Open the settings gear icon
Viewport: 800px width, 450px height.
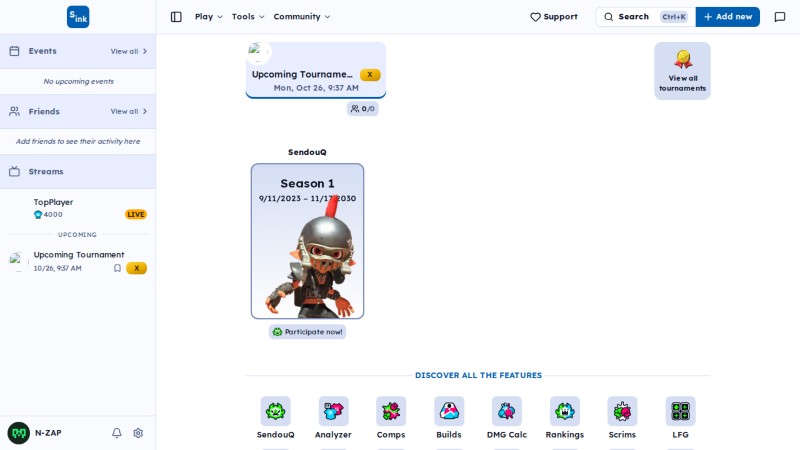(138, 433)
